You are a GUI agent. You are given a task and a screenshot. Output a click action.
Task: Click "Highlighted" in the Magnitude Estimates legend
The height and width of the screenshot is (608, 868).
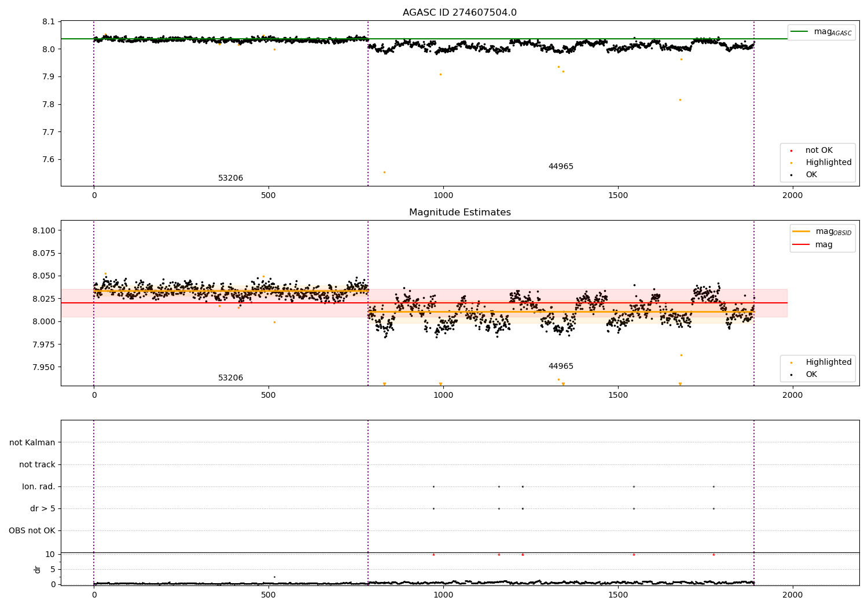click(x=829, y=362)
